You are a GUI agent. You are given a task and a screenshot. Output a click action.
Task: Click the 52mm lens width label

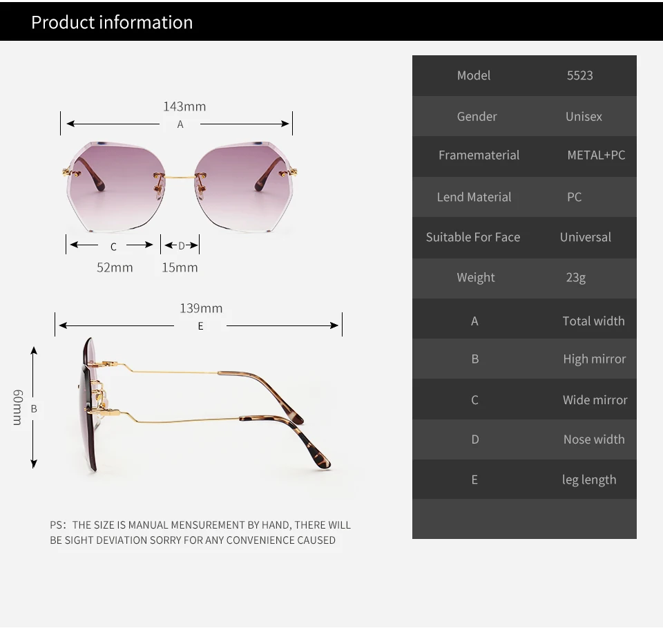(x=115, y=267)
